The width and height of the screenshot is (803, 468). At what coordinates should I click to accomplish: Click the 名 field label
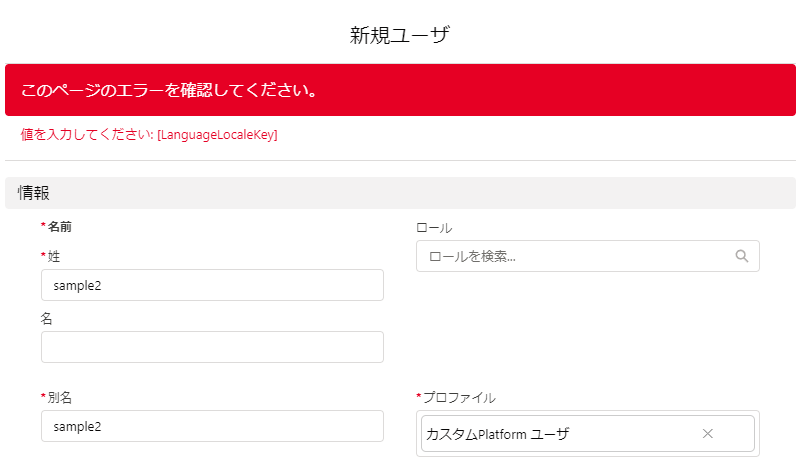click(x=46, y=318)
